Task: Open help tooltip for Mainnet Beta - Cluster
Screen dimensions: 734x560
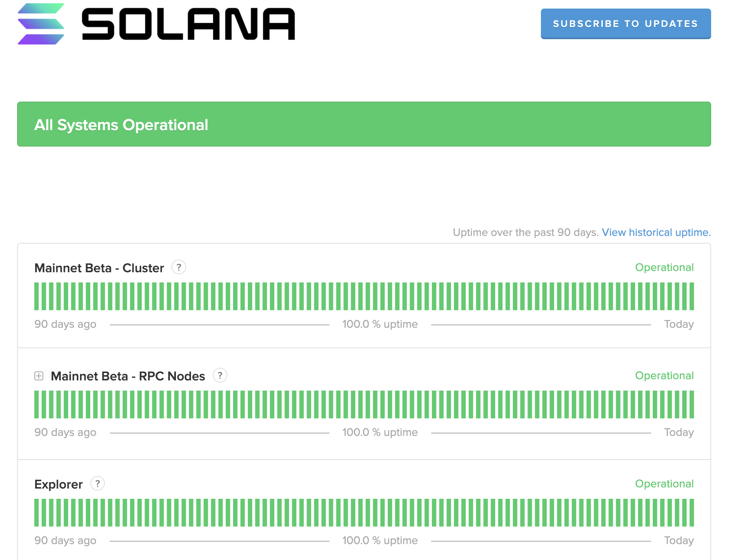Action: (x=179, y=267)
